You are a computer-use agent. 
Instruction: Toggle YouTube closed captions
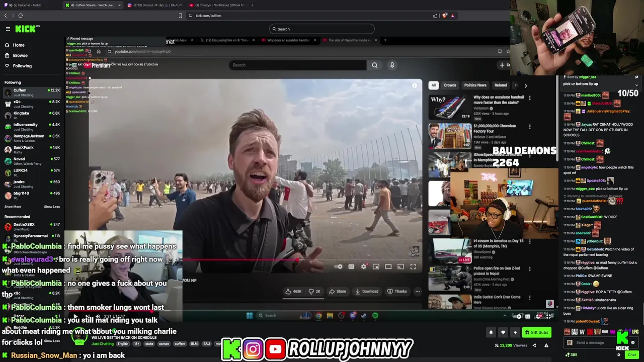[351, 266]
